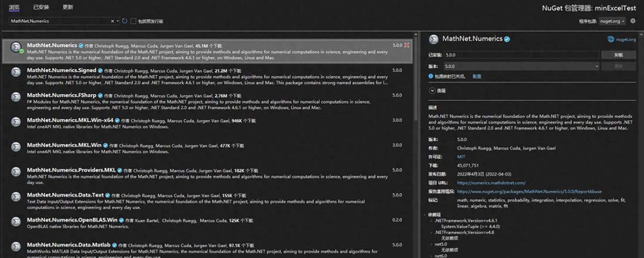Open the ReportAbuse nuget.org link
This screenshot has height=258, width=644.
pyautogui.click(x=529, y=191)
